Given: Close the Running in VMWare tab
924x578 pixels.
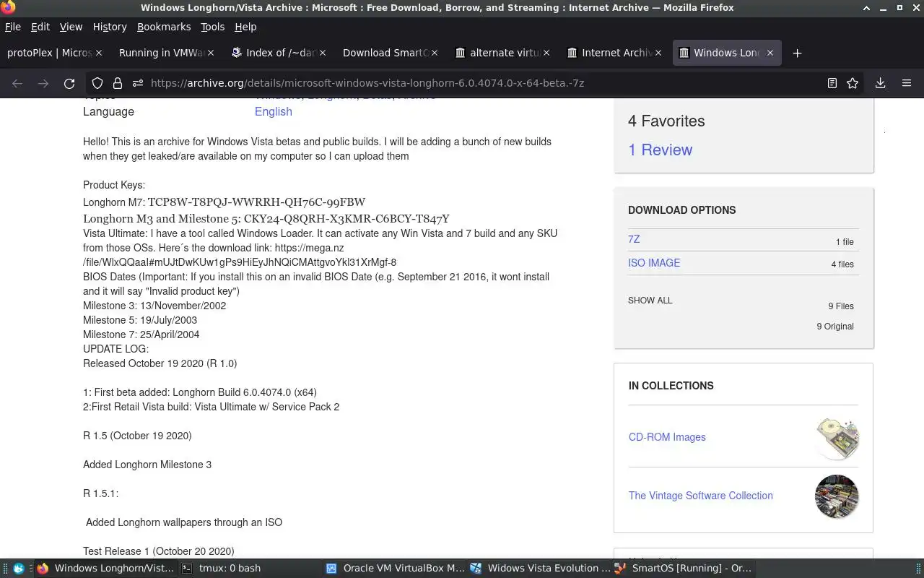Looking at the screenshot, I should (x=211, y=53).
